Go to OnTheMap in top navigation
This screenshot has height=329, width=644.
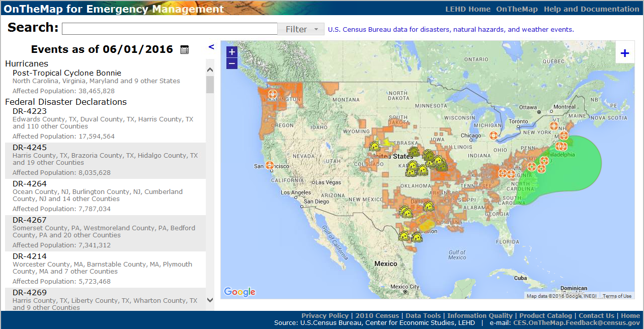(517, 9)
